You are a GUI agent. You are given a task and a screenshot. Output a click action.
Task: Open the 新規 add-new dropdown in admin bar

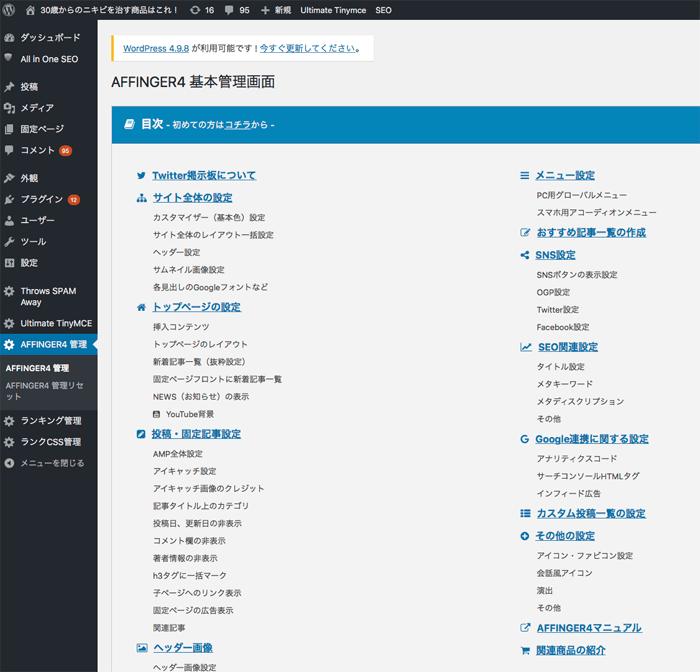[277, 9]
